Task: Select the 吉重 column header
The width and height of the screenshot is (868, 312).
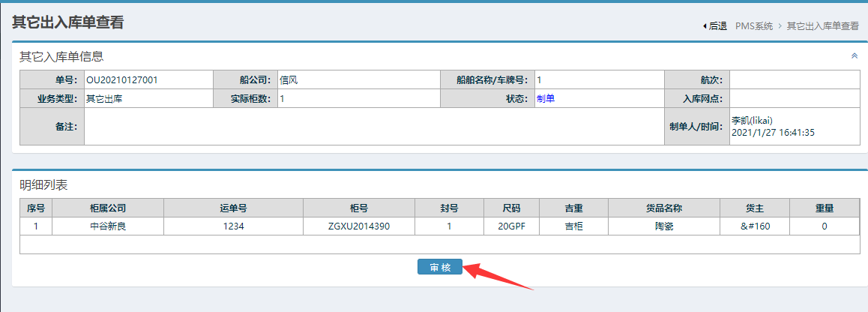Action: [x=574, y=208]
